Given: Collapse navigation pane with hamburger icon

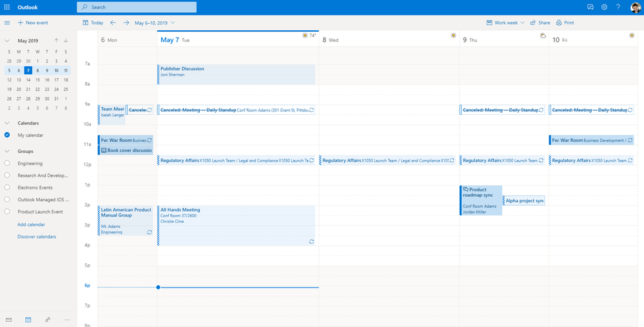Looking at the screenshot, I should click(7, 23).
